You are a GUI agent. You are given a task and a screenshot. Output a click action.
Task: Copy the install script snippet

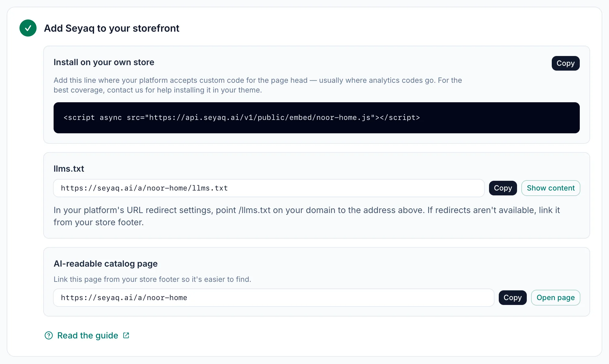(x=565, y=63)
